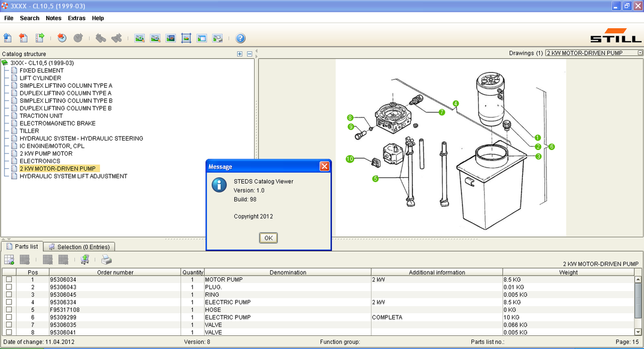
Task: Click the printer icon in the parts list toolbar
Action: (x=106, y=260)
